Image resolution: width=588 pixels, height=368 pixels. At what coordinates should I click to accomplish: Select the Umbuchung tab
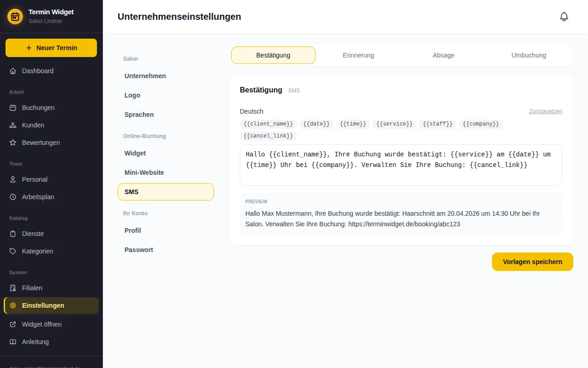529,55
